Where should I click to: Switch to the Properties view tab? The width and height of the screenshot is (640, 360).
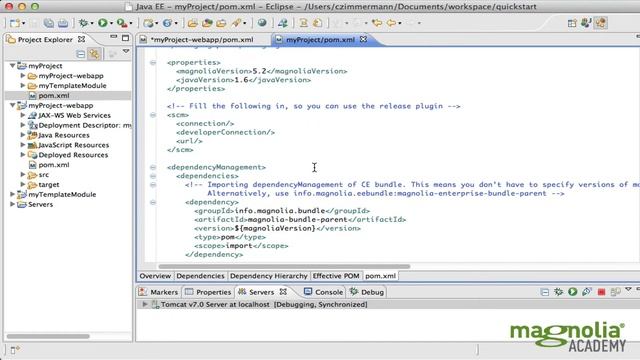coord(208,292)
